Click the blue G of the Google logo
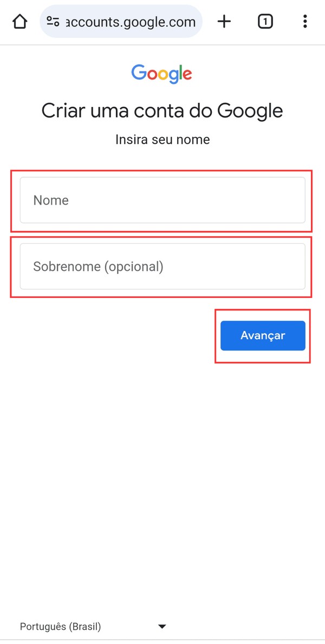The image size is (325, 644). (x=139, y=73)
